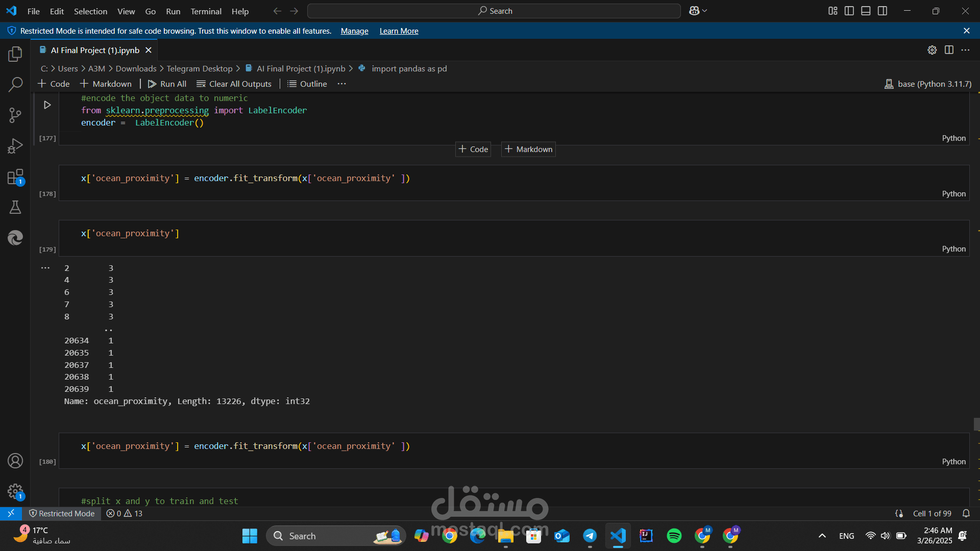Toggle the primary side bar layout

coord(849,11)
